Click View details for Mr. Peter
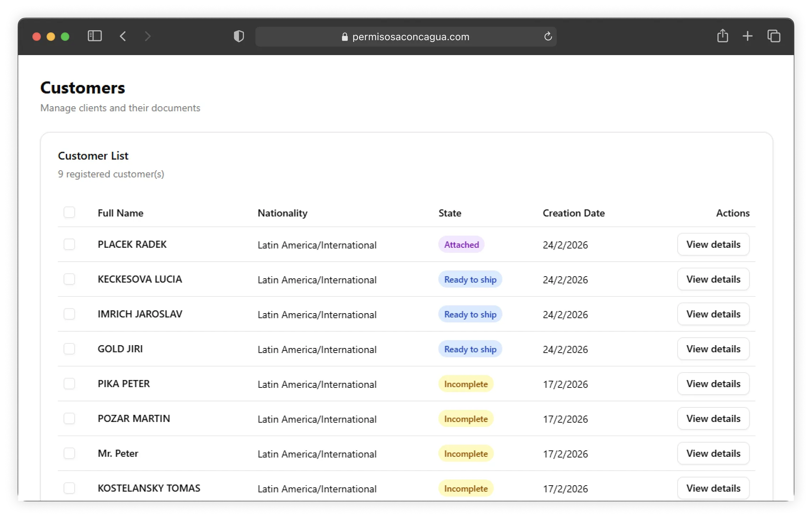The height and width of the screenshot is (519, 812). click(x=713, y=454)
